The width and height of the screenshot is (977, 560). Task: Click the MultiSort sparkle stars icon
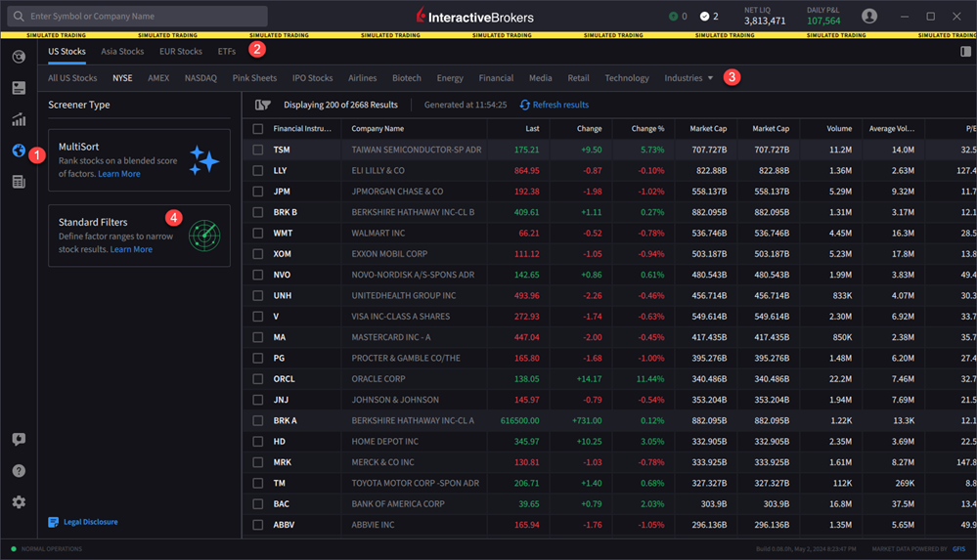pyautogui.click(x=203, y=160)
